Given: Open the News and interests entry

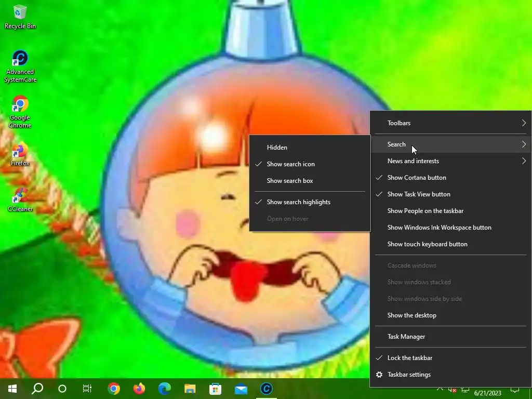Looking at the screenshot, I should click(450, 161).
